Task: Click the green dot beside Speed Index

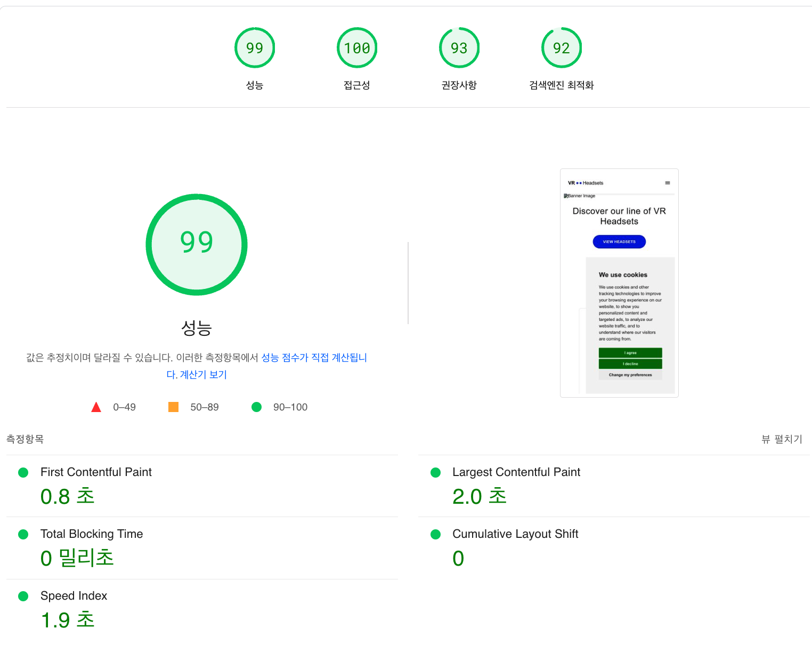Action: [23, 596]
